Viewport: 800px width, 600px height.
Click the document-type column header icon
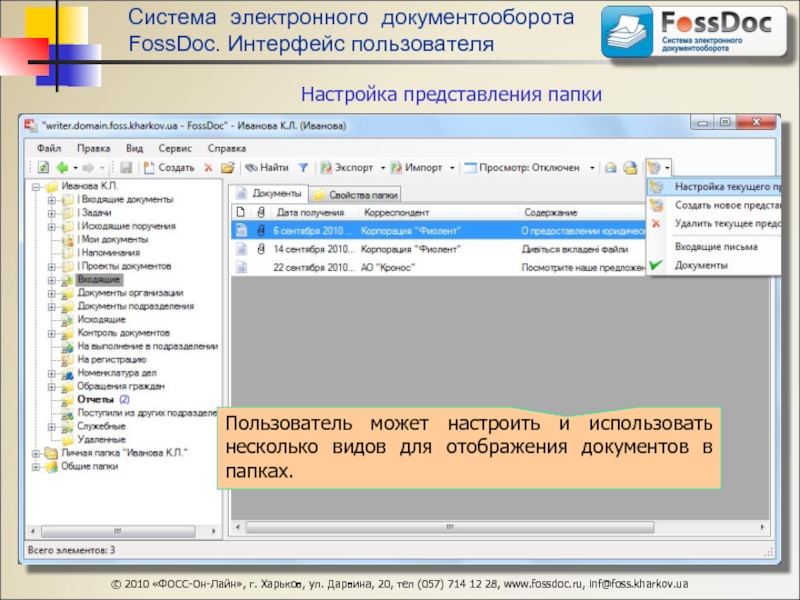pyautogui.click(x=241, y=212)
